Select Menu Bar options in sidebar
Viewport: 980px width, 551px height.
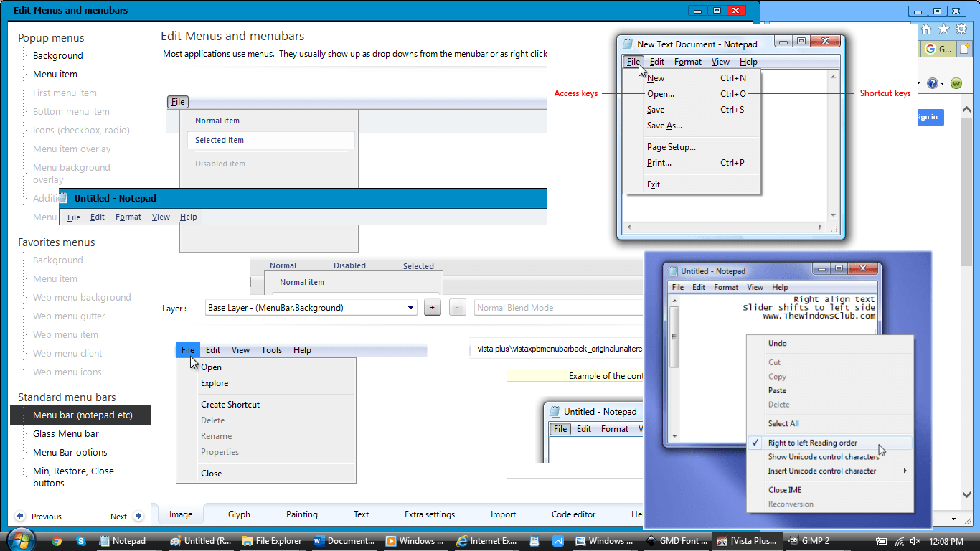70,453
